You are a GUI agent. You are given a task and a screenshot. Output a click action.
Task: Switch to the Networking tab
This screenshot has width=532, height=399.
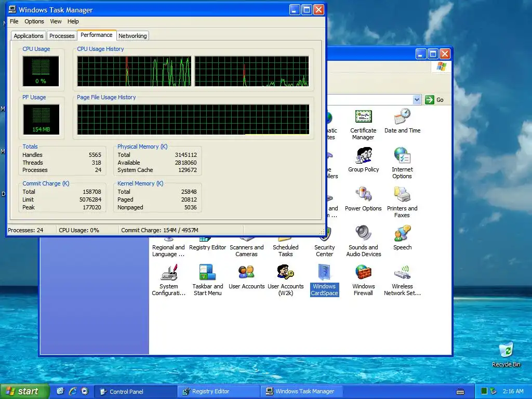click(x=132, y=36)
